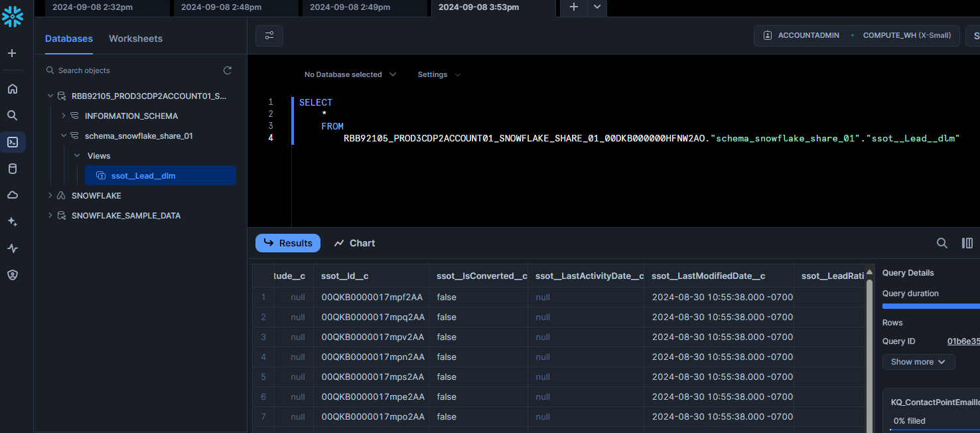980x433 pixels.
Task: Click the RBB92105 shared database icon
Action: pos(62,96)
